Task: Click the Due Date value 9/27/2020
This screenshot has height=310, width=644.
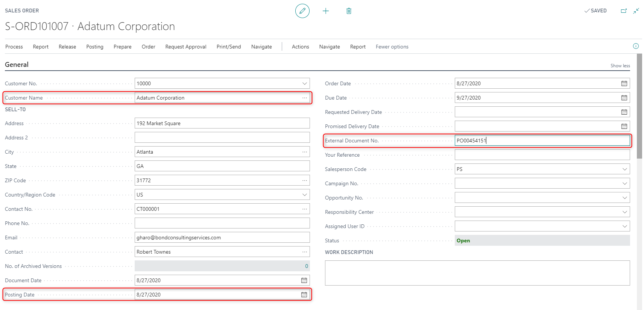Action: point(469,98)
